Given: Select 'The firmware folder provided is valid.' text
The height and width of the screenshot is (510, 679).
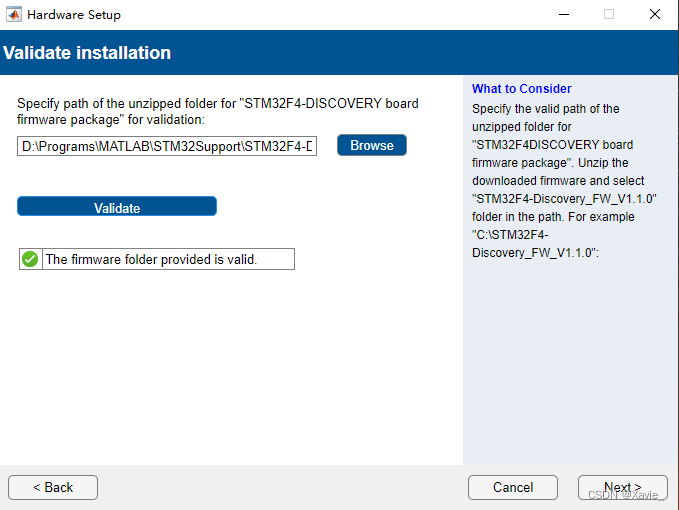Looking at the screenshot, I should click(151, 259).
